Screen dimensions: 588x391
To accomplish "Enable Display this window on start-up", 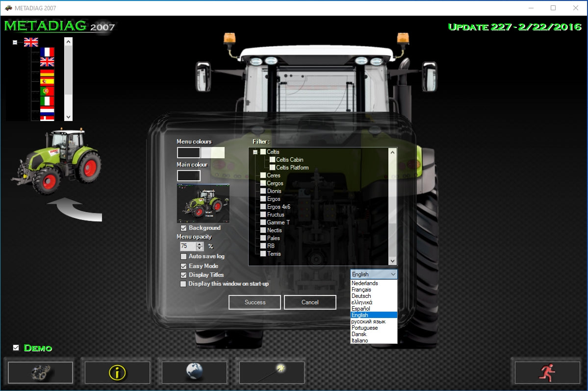I will click(184, 284).
